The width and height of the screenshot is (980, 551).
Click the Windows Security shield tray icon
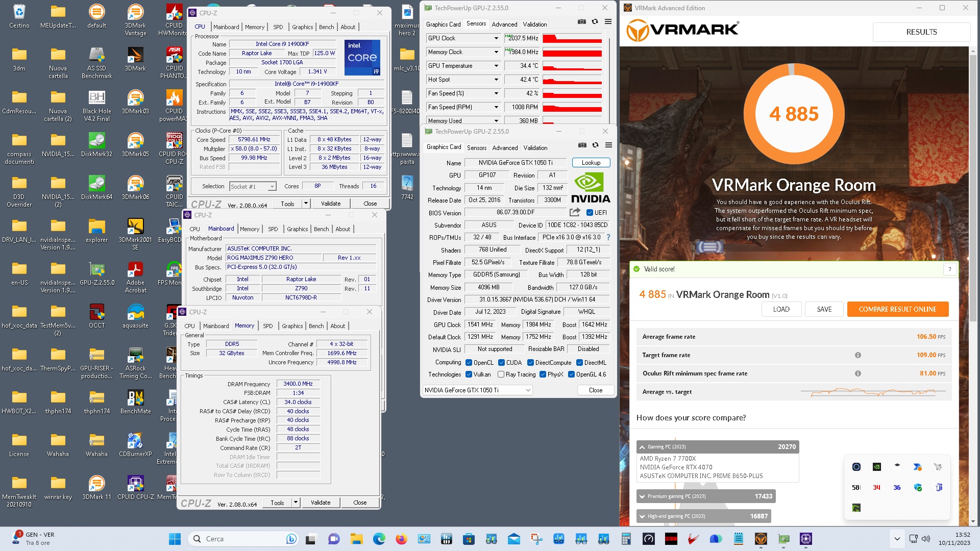[x=918, y=488]
